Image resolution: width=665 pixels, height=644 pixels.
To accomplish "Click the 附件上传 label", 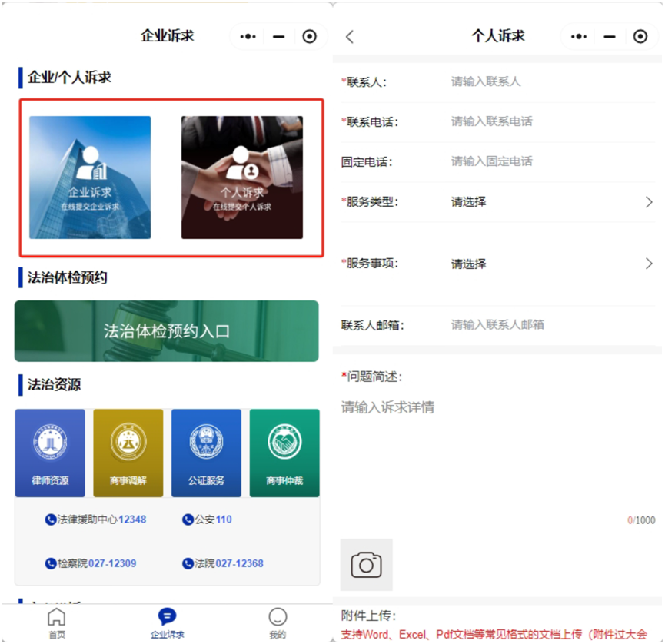I will 368,616.
